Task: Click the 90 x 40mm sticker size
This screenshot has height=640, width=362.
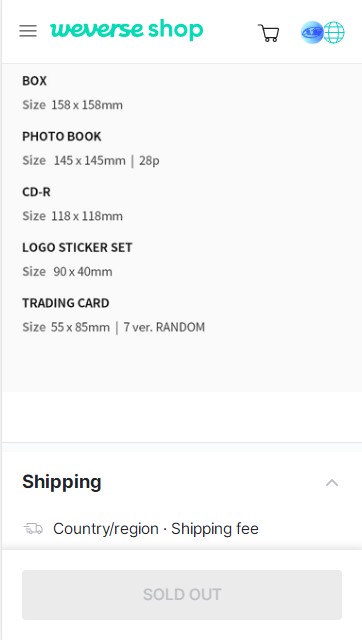Action: pos(82,272)
